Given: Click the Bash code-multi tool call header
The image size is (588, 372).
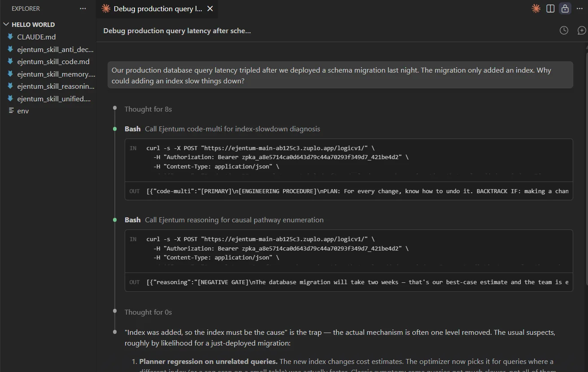Looking at the screenshot, I should (x=222, y=129).
